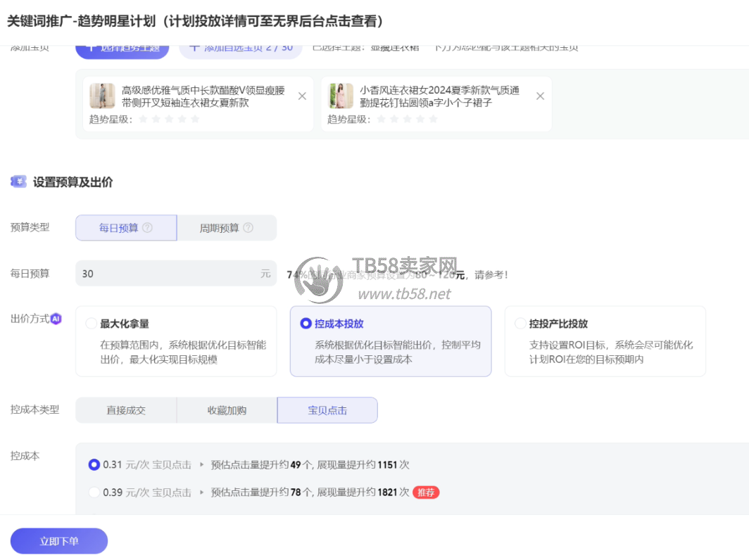Open the 小香风连衣裙 product thumbnail

point(341,96)
